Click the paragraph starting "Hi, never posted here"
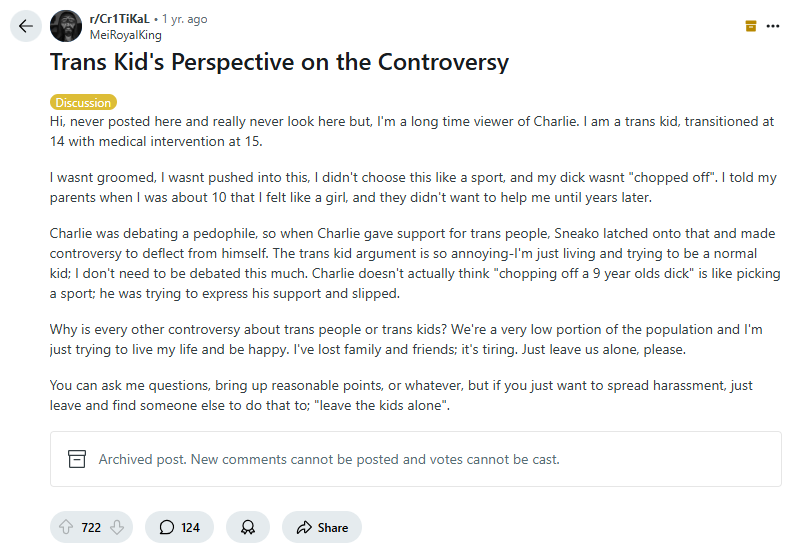Image resolution: width=790 pixels, height=554 pixels. 411,131
